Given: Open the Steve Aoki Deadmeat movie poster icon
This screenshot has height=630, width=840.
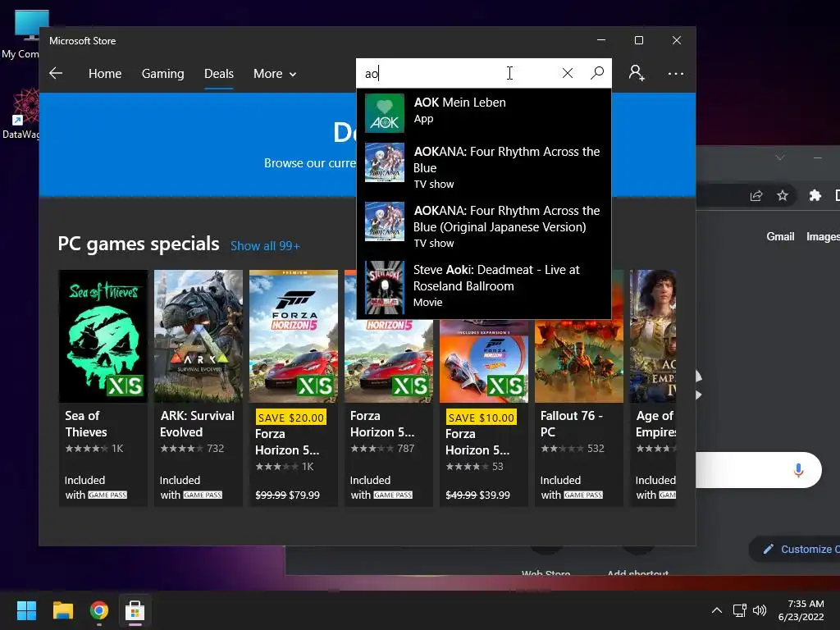Looking at the screenshot, I should [384, 287].
